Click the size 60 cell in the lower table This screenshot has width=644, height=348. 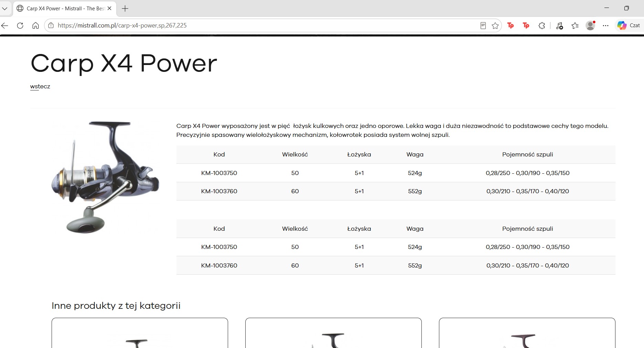click(x=295, y=265)
